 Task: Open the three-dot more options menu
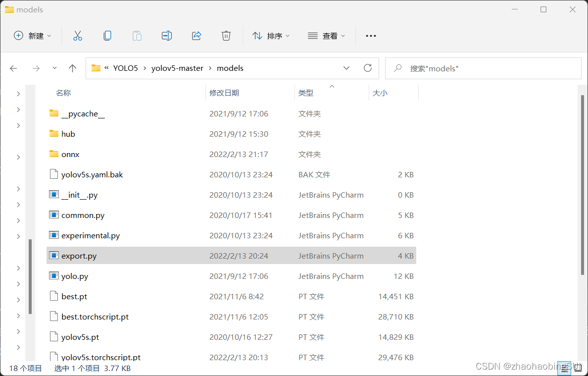[371, 36]
